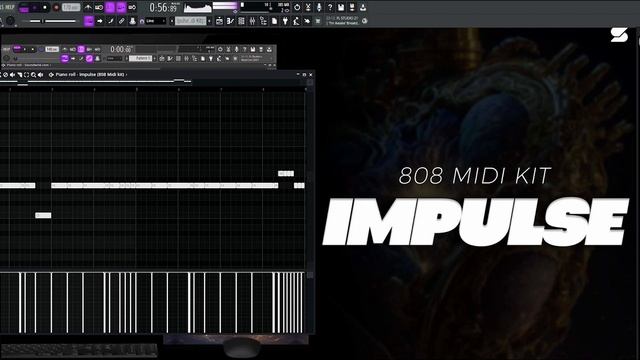The image size is (640, 360).
Task: Open the channel rack shortcut icon
Action: pyautogui.click(x=242, y=21)
